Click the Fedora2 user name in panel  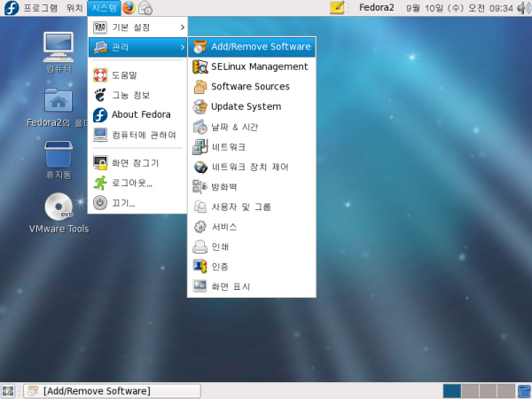(x=377, y=7)
